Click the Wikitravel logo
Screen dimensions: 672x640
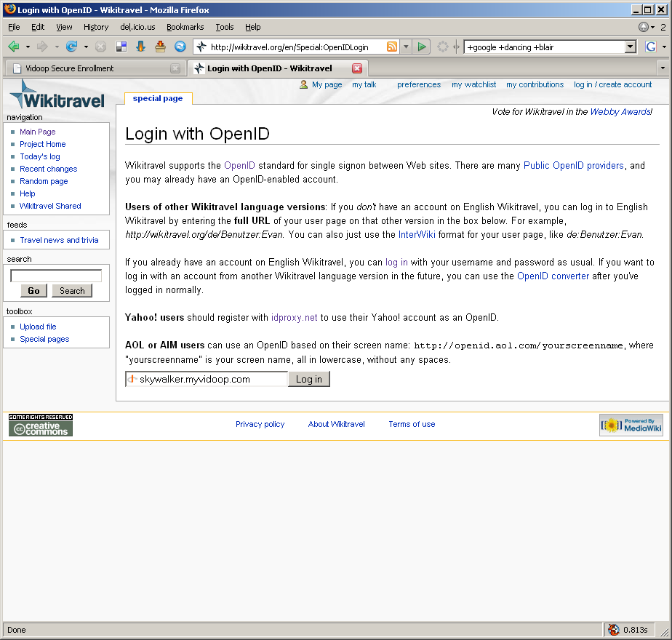57,95
